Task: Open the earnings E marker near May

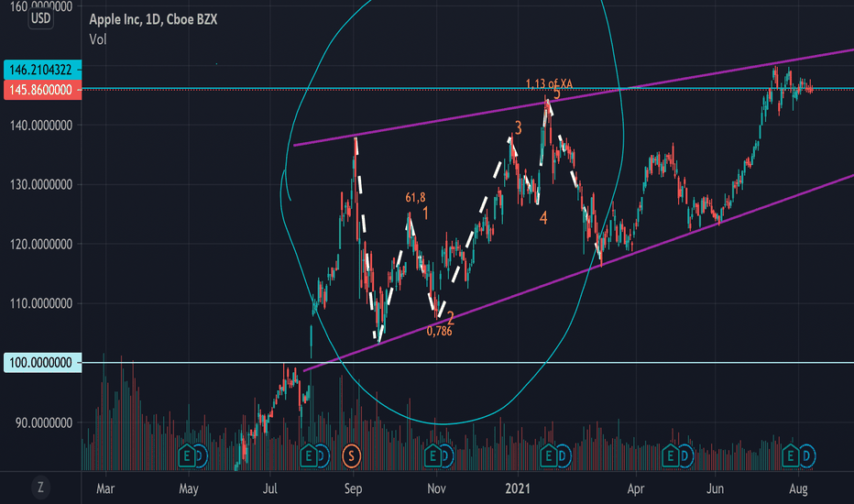Action: [187, 455]
